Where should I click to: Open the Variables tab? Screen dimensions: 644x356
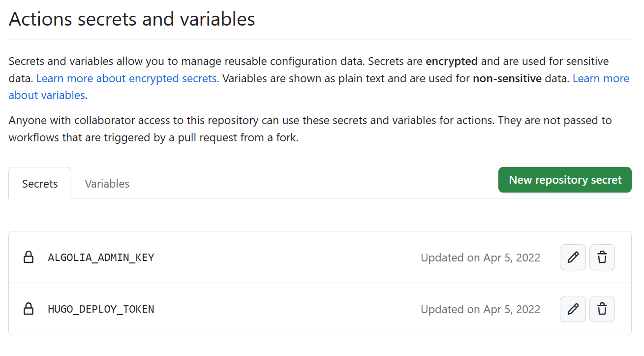pyautogui.click(x=107, y=184)
